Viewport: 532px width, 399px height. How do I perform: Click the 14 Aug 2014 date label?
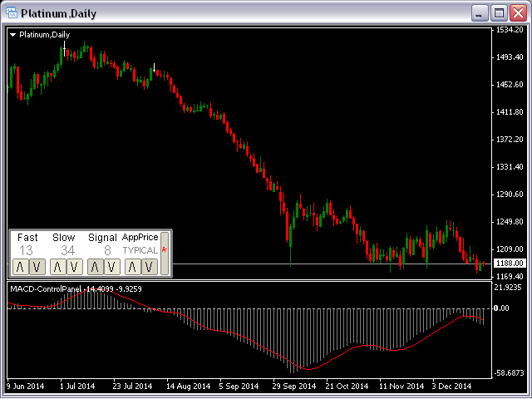click(189, 386)
